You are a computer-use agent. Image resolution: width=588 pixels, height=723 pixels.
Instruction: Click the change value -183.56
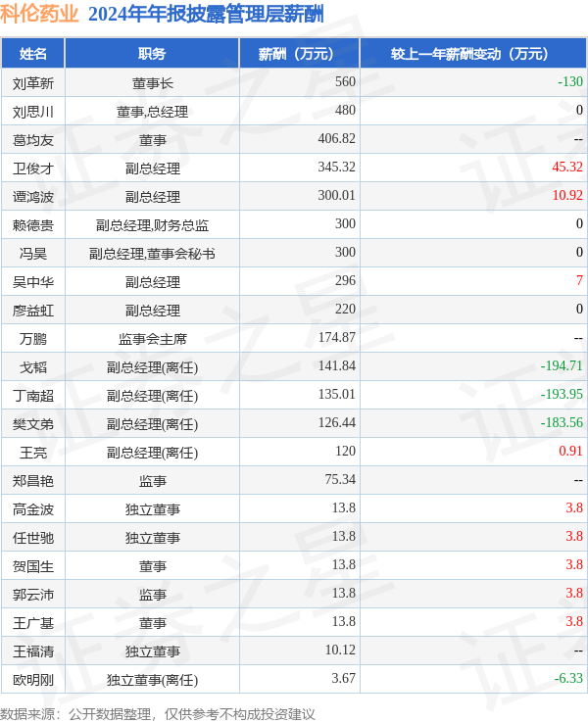562,423
